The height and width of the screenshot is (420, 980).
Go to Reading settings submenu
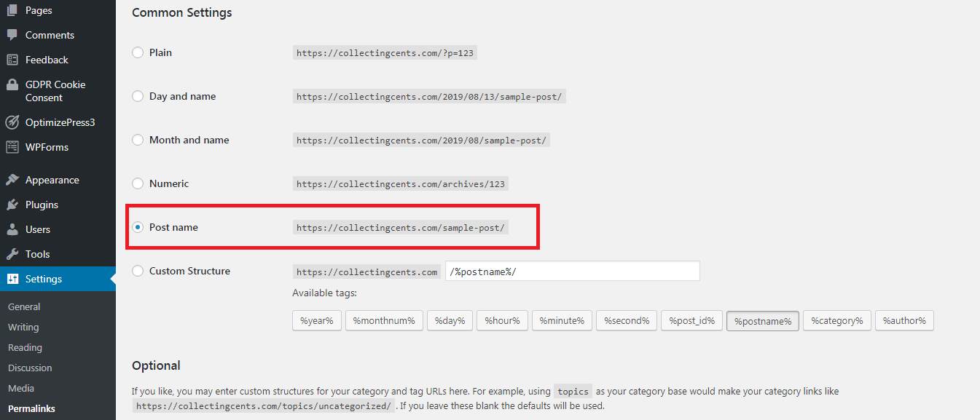pyautogui.click(x=25, y=348)
